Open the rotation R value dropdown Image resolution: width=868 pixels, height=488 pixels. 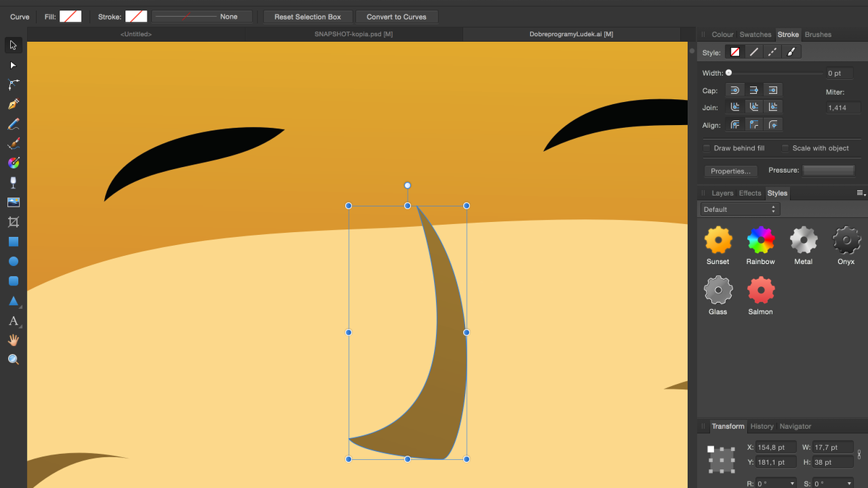coord(793,484)
